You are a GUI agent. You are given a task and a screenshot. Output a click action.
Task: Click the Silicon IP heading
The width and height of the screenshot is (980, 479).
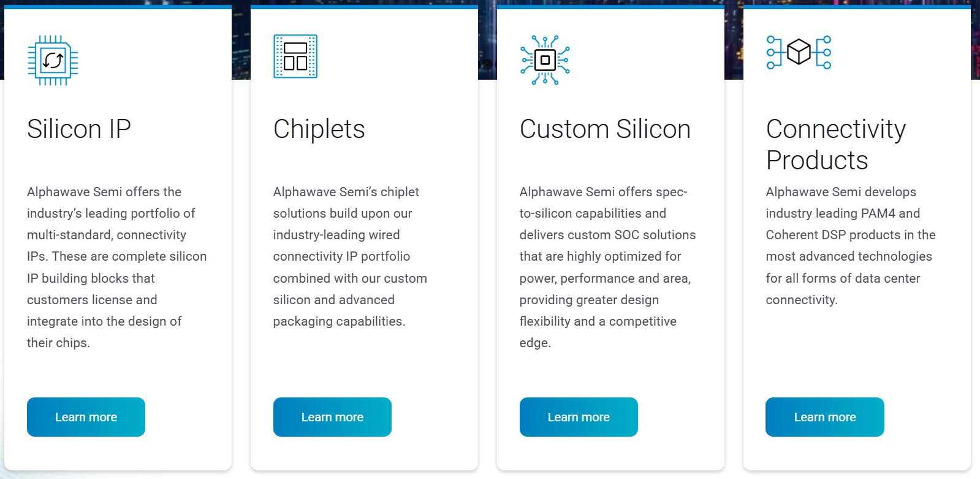79,129
